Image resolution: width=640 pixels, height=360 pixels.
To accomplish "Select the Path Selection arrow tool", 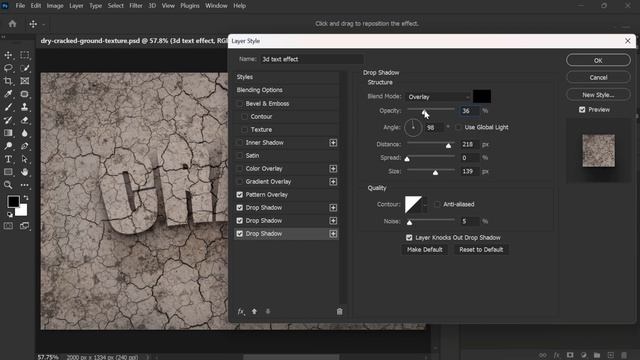I will [24, 159].
